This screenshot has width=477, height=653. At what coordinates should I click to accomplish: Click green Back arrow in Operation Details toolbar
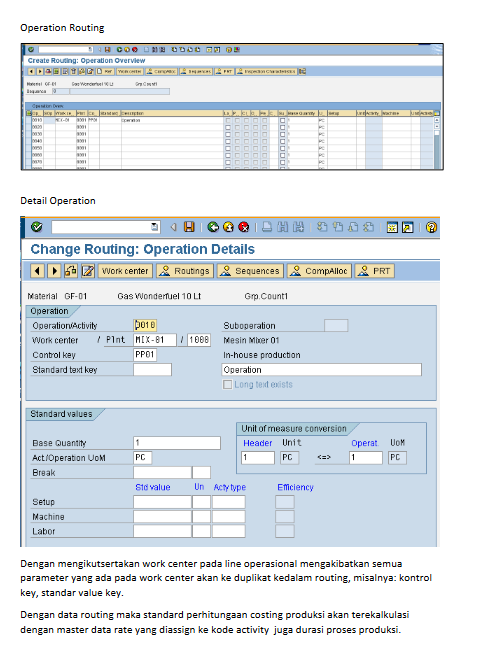tap(213, 227)
